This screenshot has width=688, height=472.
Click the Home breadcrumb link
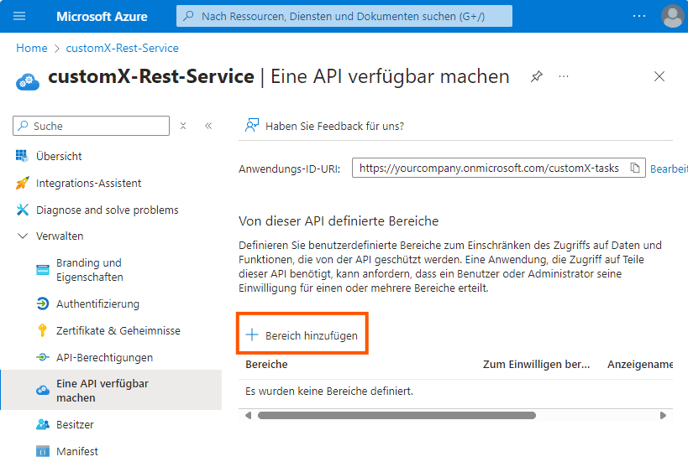[32, 48]
